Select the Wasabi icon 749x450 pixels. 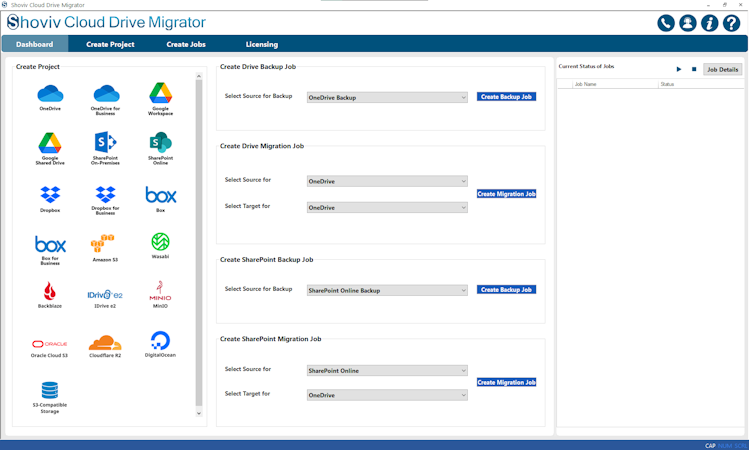160,242
